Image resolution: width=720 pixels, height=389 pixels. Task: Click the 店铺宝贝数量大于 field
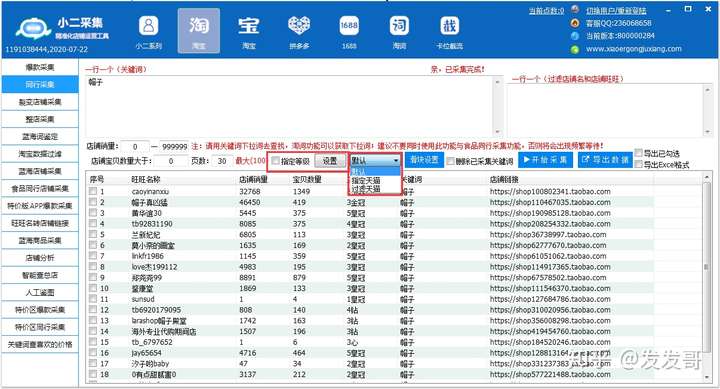pyautogui.click(x=171, y=161)
